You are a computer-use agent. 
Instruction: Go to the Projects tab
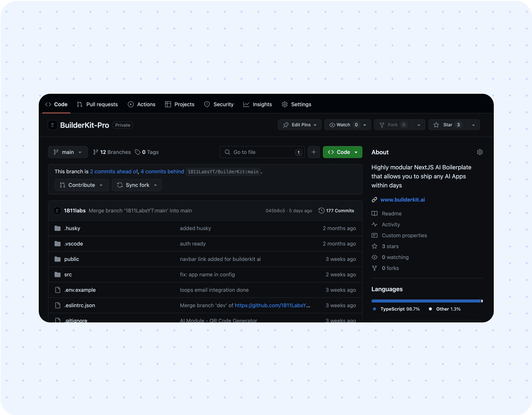(180, 104)
